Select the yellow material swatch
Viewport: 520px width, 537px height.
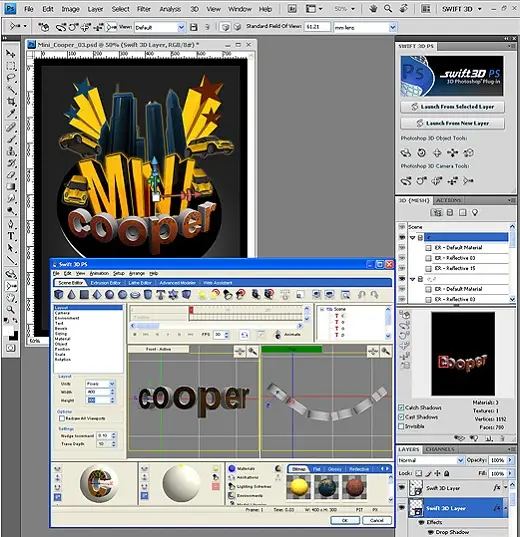(x=299, y=487)
